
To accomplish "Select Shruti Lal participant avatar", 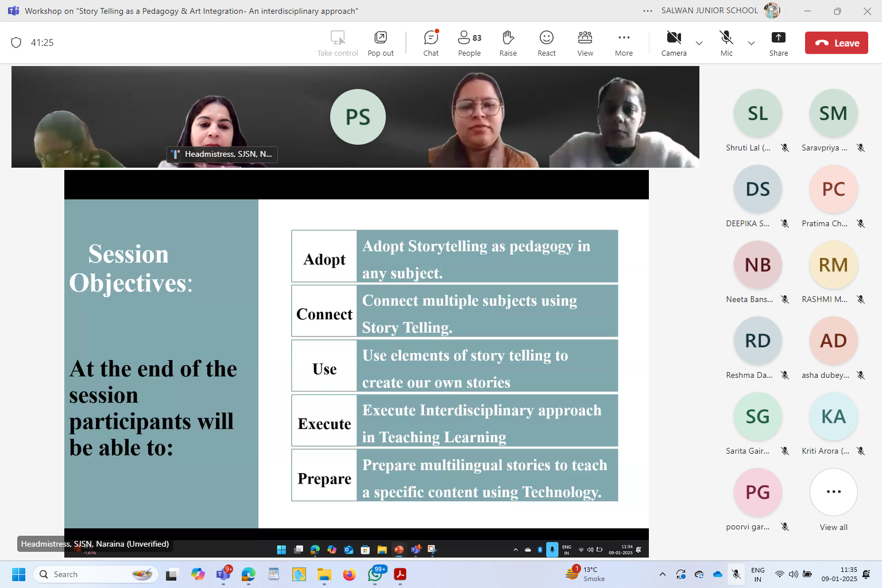I will pos(757,114).
